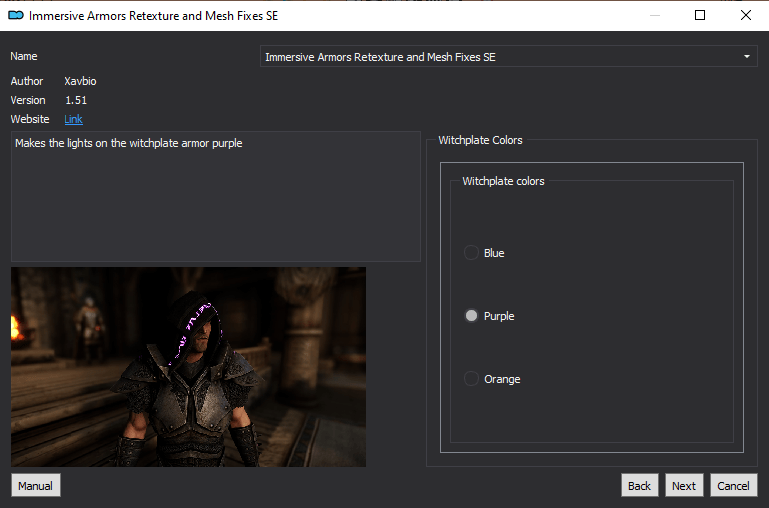Click the Witchplate Colors group heading
Image resolution: width=769 pixels, height=508 pixels.
point(480,140)
